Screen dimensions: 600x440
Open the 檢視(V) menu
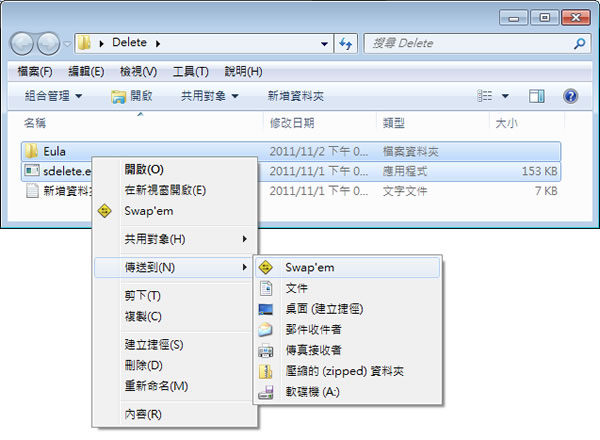(139, 72)
